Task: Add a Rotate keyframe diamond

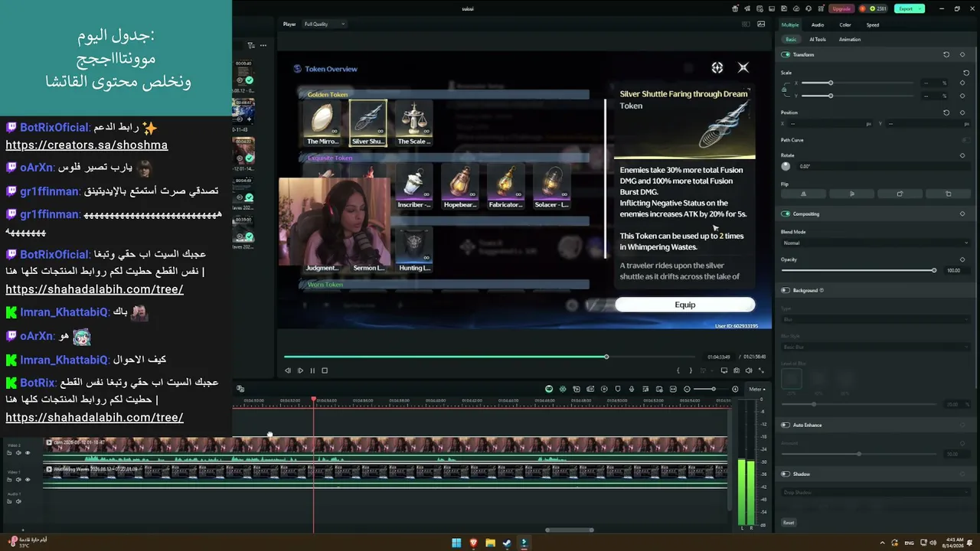Action: [x=962, y=155]
